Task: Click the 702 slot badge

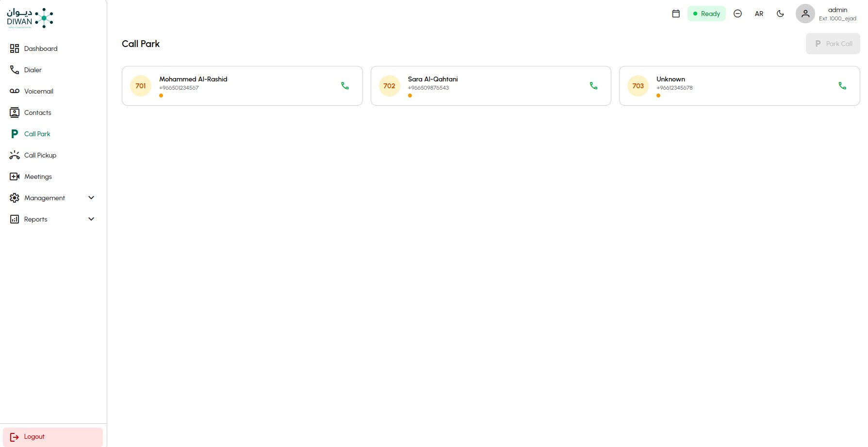Action: click(389, 86)
